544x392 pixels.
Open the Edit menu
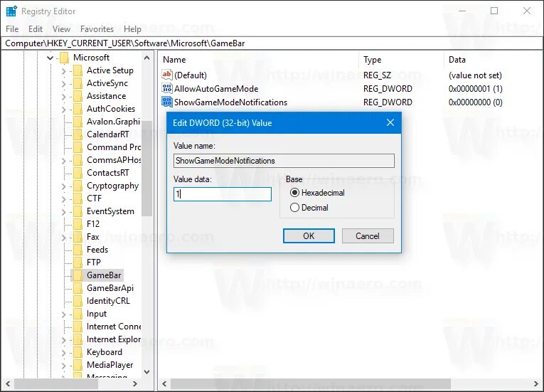pyautogui.click(x=36, y=29)
